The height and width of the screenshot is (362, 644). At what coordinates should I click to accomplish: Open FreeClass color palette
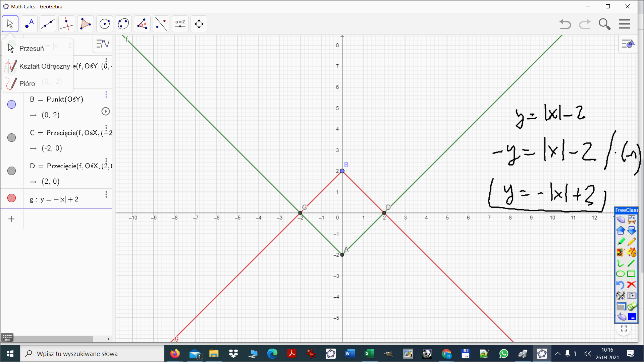click(x=632, y=252)
